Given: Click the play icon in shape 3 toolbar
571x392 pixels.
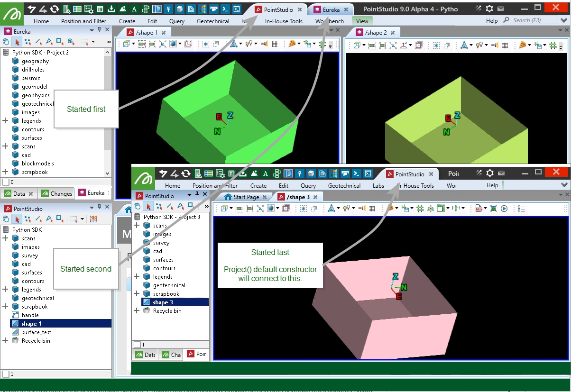Looking at the screenshot, I should click(x=504, y=208).
